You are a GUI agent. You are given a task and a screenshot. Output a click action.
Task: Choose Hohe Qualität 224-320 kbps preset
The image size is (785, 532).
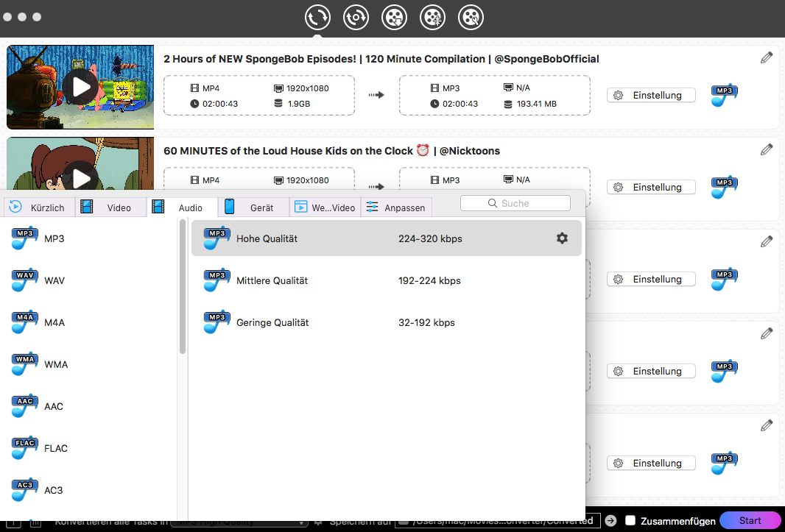pyautogui.click(x=387, y=238)
